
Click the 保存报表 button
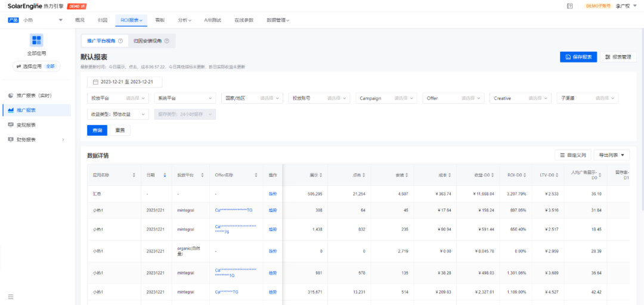click(x=578, y=57)
